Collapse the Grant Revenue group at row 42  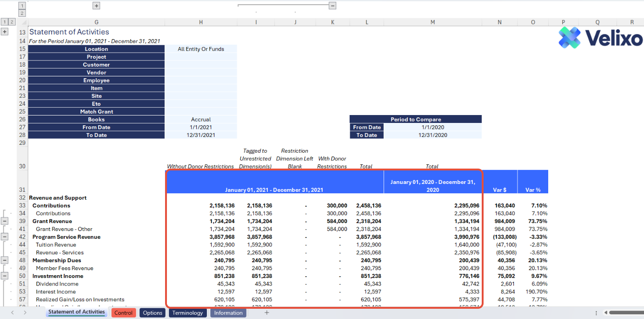pos(5,237)
